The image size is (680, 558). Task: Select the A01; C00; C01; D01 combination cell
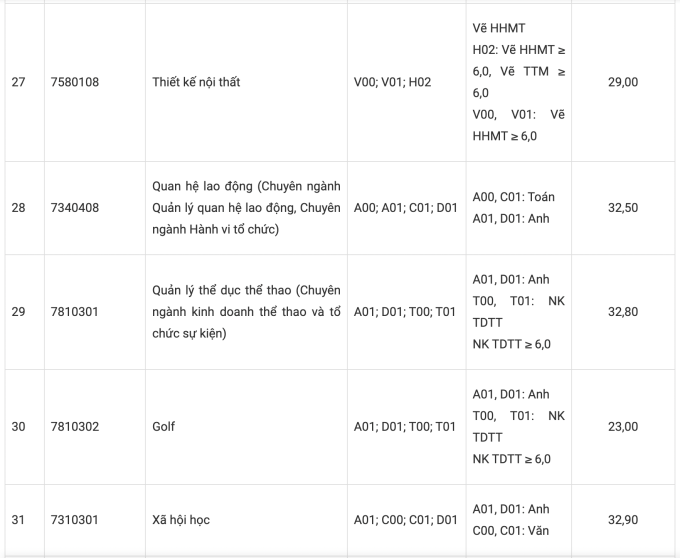pyautogui.click(x=405, y=520)
